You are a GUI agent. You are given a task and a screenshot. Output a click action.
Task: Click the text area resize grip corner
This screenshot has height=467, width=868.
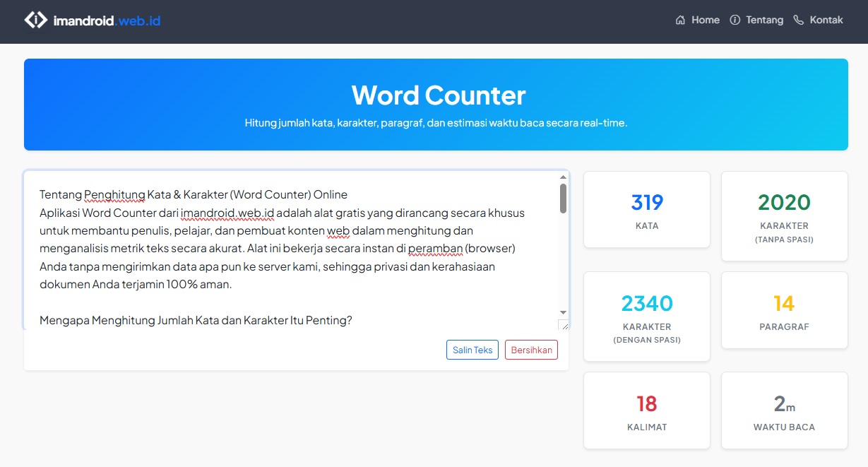click(x=563, y=324)
